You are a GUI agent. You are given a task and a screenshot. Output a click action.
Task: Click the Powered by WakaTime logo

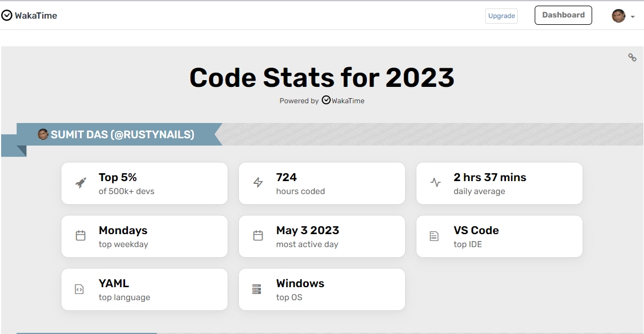point(343,100)
